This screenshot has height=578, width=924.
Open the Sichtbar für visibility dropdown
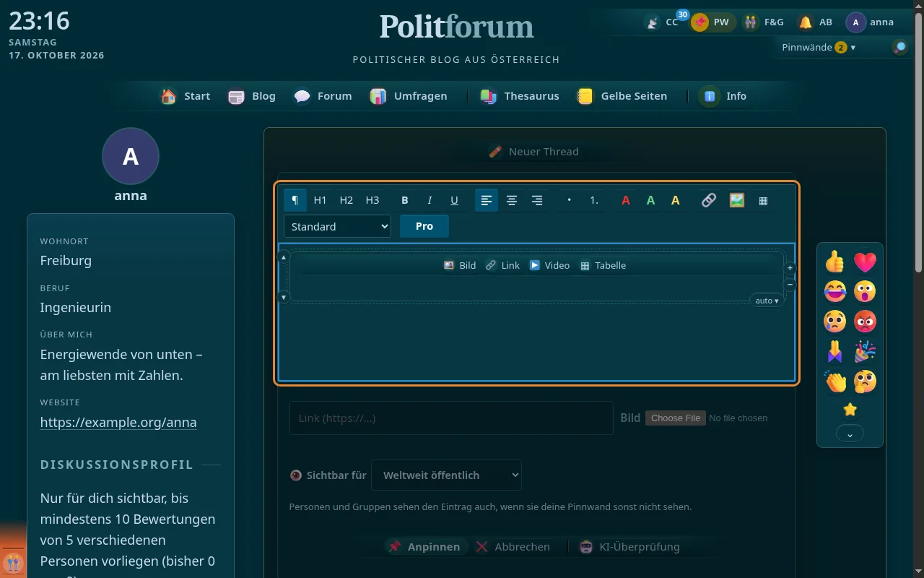(x=446, y=475)
